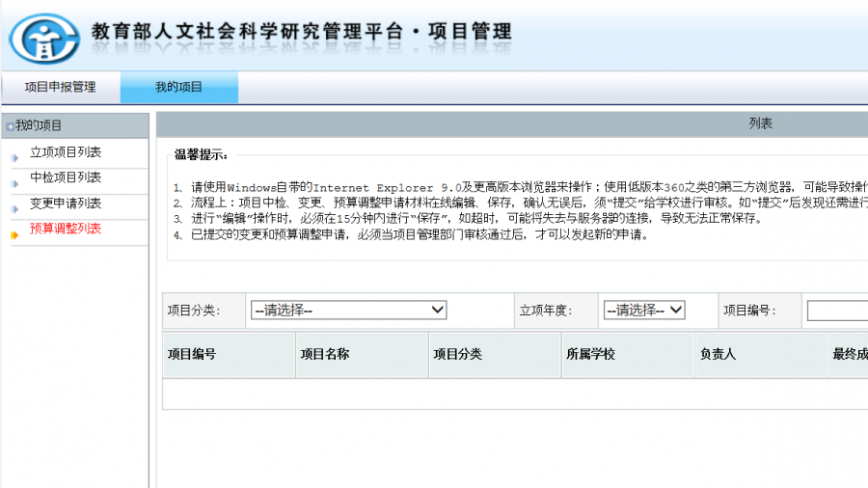Open the 项目分类 dropdown
Screen dimensions: 868x488
(x=349, y=310)
